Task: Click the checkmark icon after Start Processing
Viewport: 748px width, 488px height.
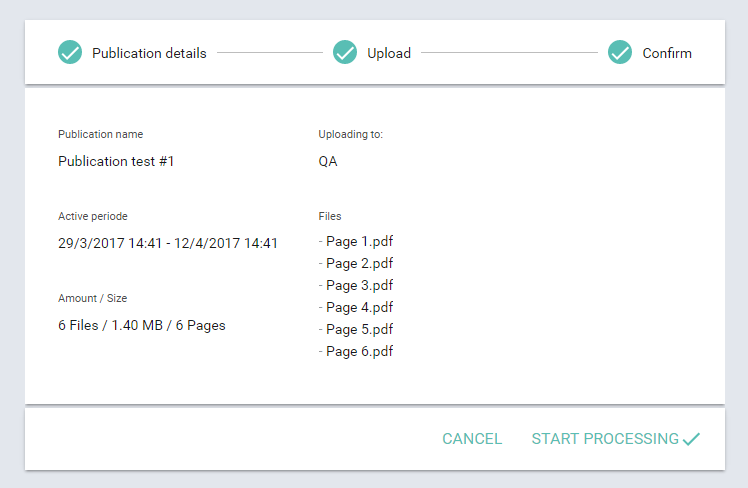Action: tap(691, 439)
